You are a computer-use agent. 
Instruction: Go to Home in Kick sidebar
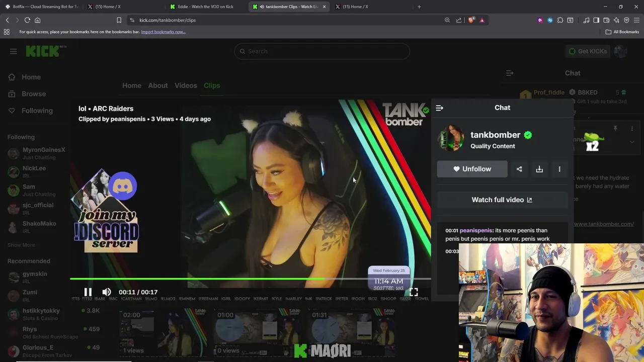click(x=24, y=77)
